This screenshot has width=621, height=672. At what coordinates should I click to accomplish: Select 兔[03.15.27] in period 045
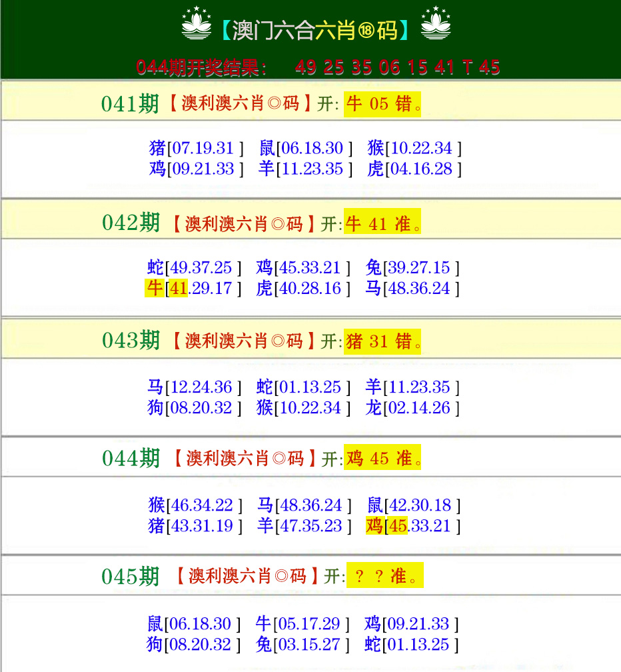[x=303, y=644]
